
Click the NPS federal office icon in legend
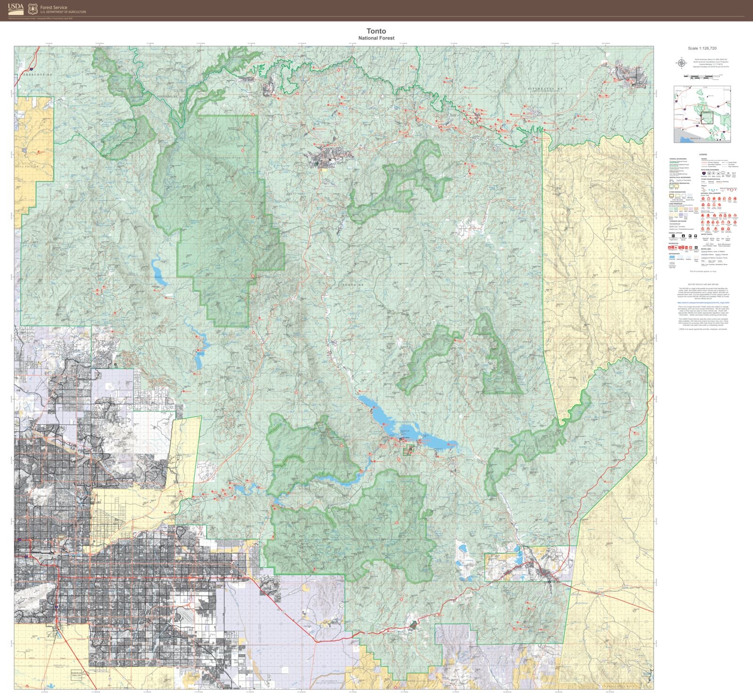coord(689,236)
